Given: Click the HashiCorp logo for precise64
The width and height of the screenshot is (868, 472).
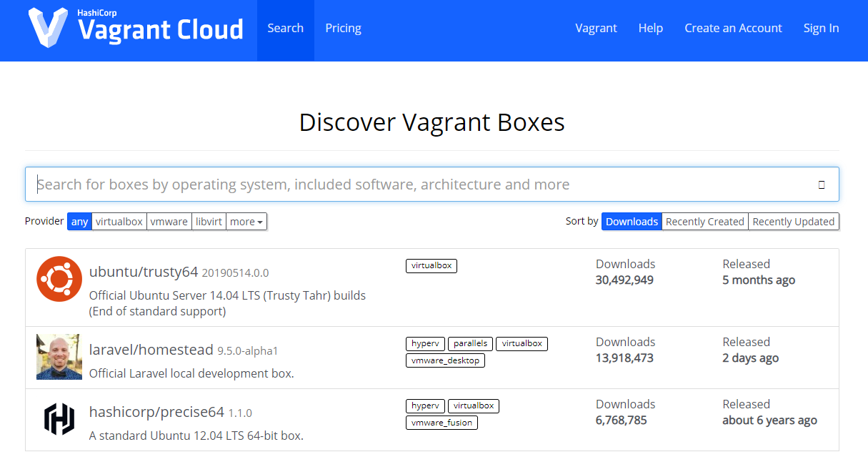Looking at the screenshot, I should pyautogui.click(x=59, y=419).
